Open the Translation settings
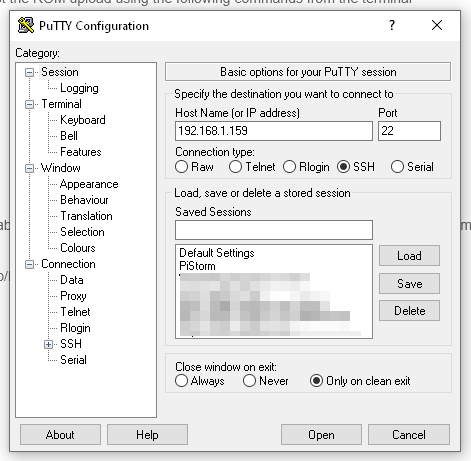This screenshot has width=471, height=461. (86, 216)
